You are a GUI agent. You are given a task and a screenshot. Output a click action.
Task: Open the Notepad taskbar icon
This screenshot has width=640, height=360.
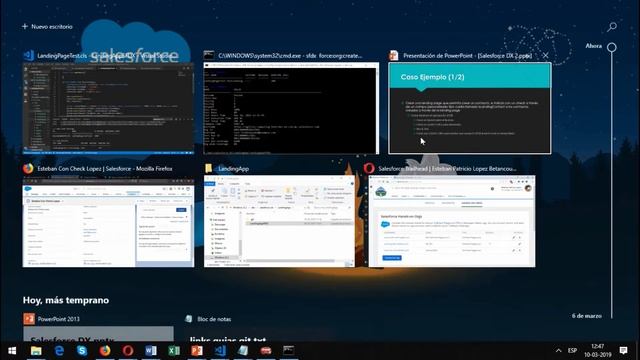click(243, 351)
